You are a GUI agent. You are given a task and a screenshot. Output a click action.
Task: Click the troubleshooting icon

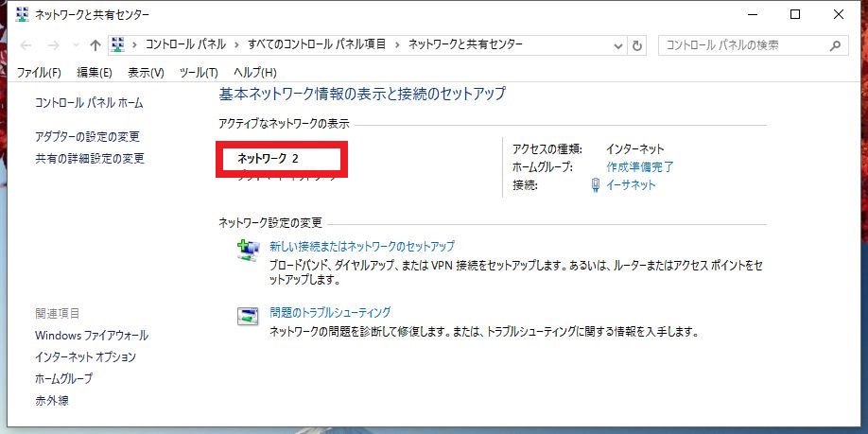click(248, 316)
